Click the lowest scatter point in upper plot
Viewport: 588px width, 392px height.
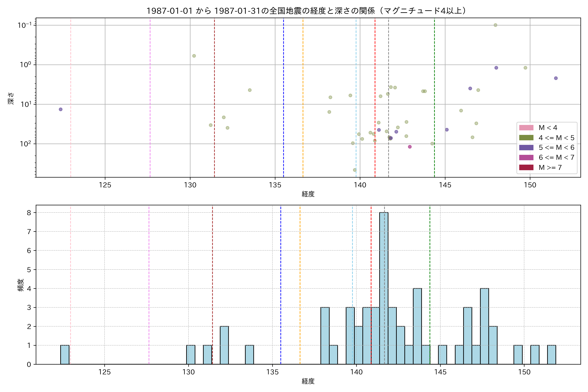pos(354,170)
